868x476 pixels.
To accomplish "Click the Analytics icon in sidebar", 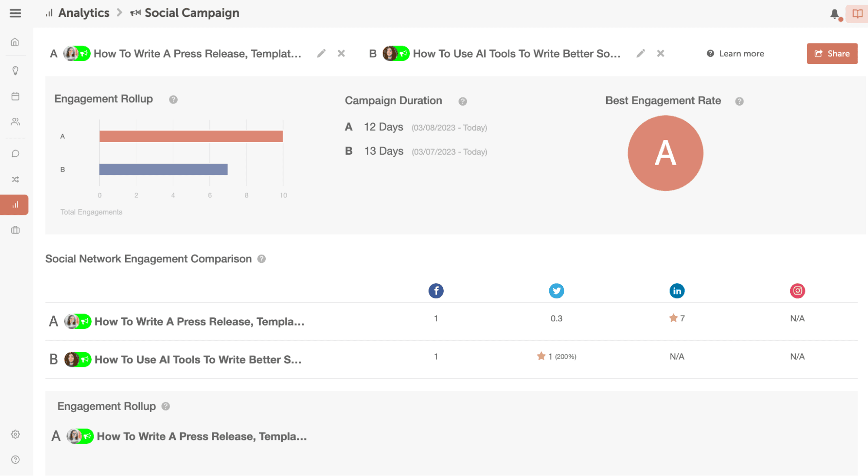I will (16, 205).
